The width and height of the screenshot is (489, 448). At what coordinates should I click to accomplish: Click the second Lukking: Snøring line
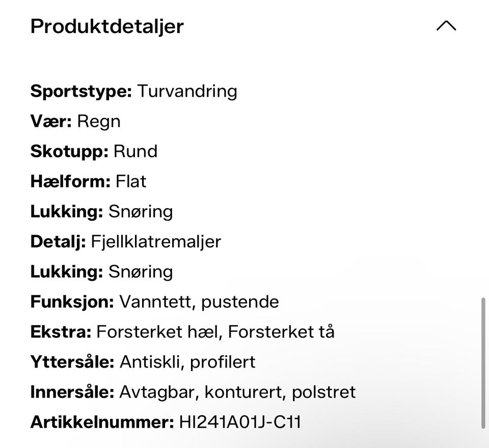click(x=102, y=272)
